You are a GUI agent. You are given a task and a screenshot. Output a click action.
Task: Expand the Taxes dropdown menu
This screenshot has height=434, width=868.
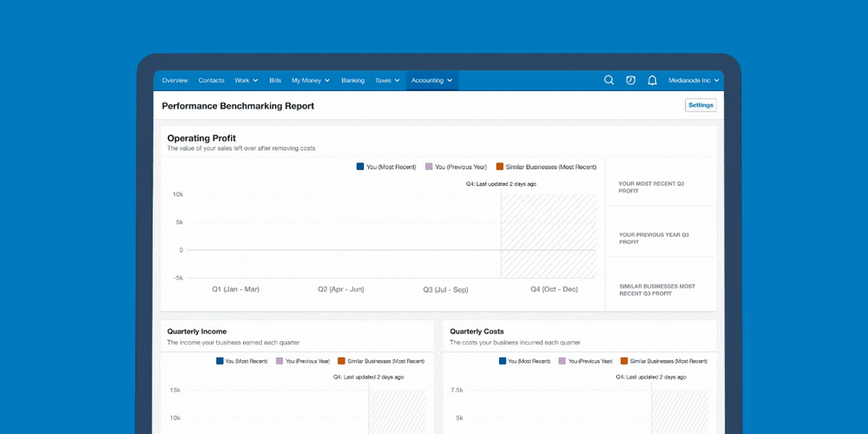pyautogui.click(x=387, y=80)
